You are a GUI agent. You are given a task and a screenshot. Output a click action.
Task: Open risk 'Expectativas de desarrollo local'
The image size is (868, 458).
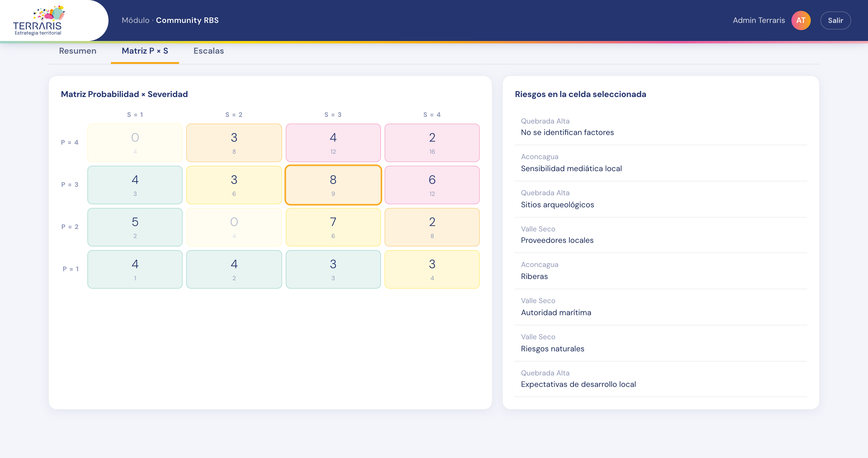click(x=660, y=379)
